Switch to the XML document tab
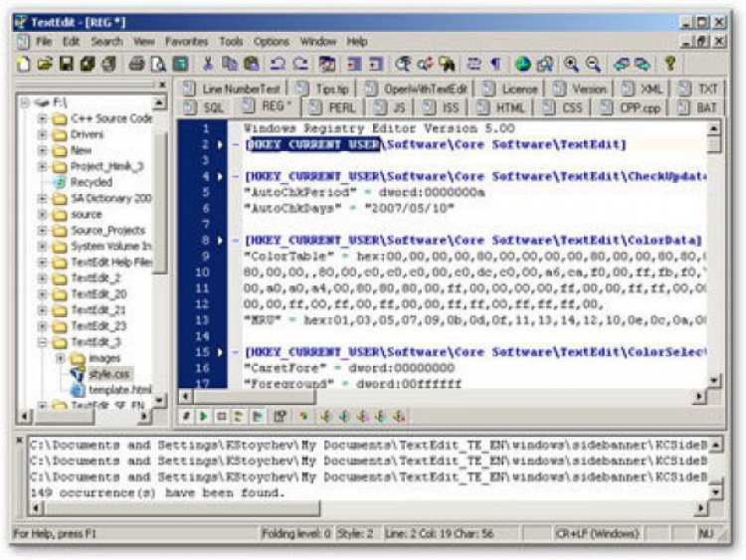Screen dimensions: 746x560 [x=642, y=89]
